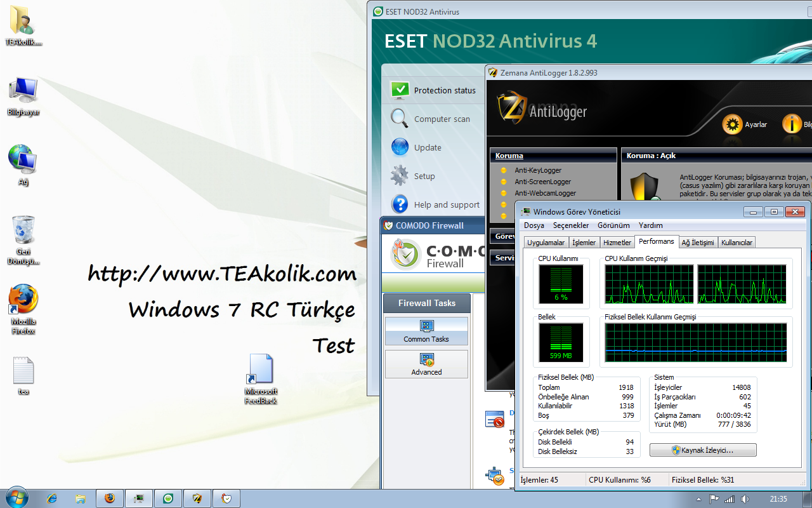The image size is (812, 508).
Task: Click the İşleyiciler value 14808
Action: (x=742, y=387)
